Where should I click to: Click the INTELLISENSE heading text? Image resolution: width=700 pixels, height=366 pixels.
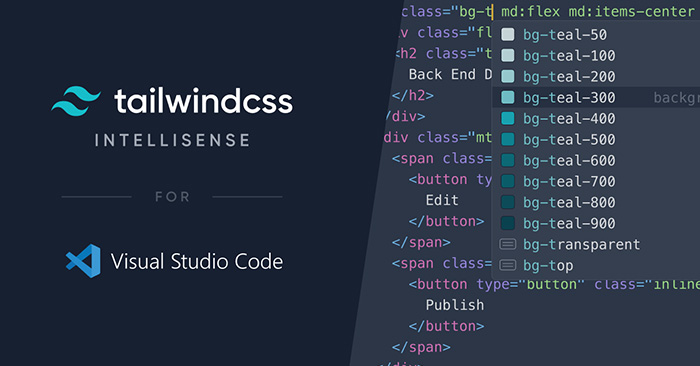coord(172,140)
